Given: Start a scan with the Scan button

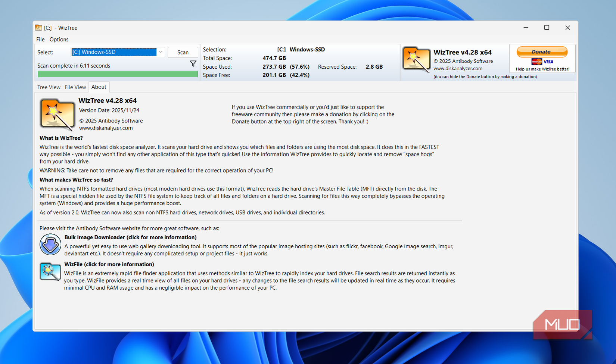Looking at the screenshot, I should [183, 52].
